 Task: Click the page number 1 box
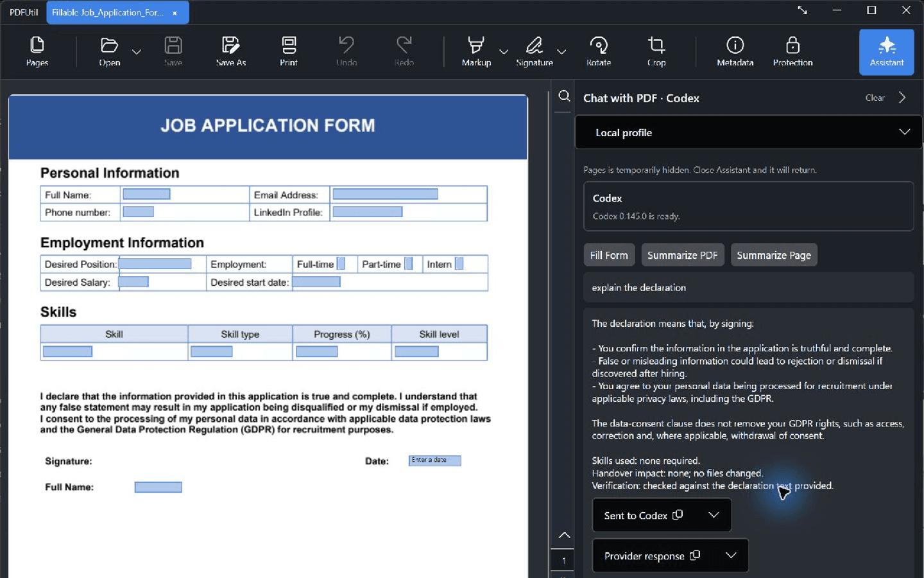pyautogui.click(x=563, y=561)
